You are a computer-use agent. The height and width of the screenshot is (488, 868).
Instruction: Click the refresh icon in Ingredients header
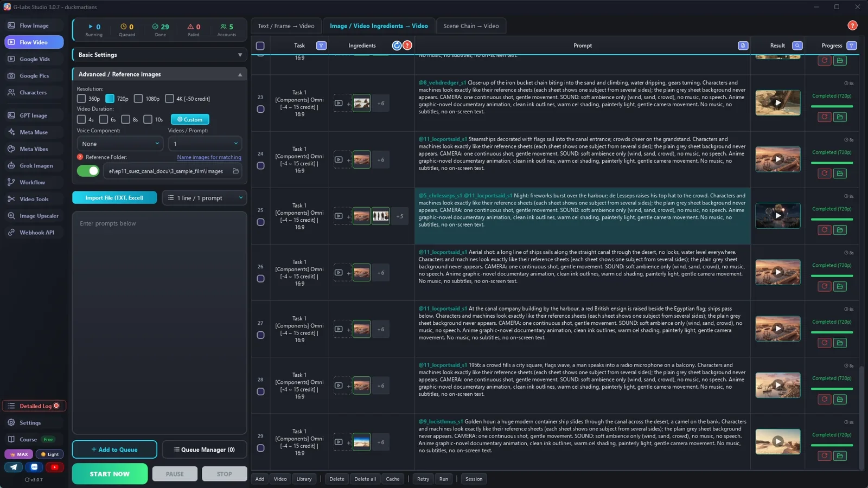tap(397, 46)
